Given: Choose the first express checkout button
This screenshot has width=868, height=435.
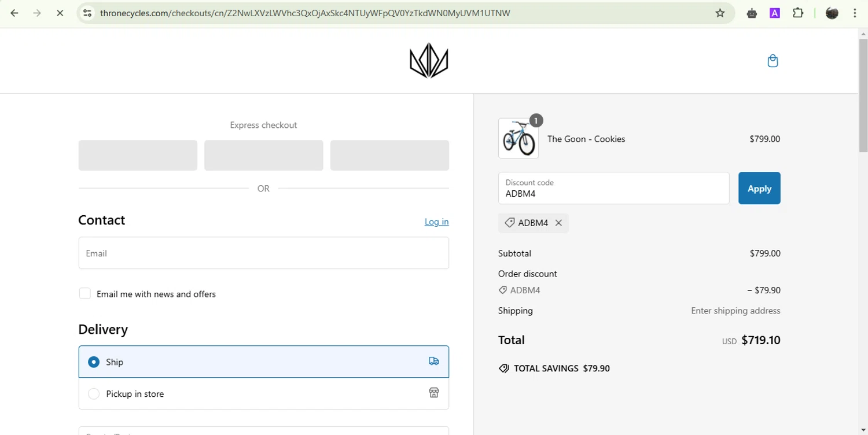Looking at the screenshot, I should pyautogui.click(x=138, y=155).
